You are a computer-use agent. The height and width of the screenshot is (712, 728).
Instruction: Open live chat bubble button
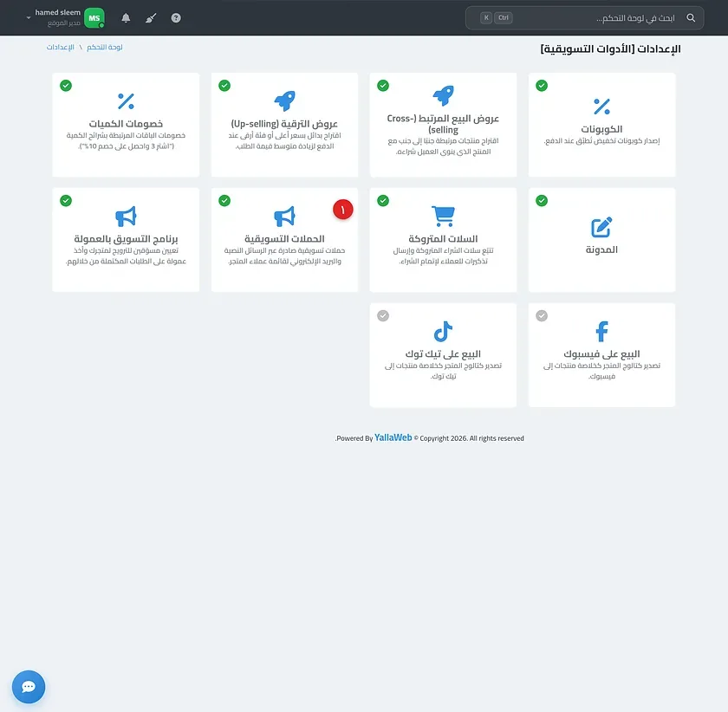pos(29,687)
